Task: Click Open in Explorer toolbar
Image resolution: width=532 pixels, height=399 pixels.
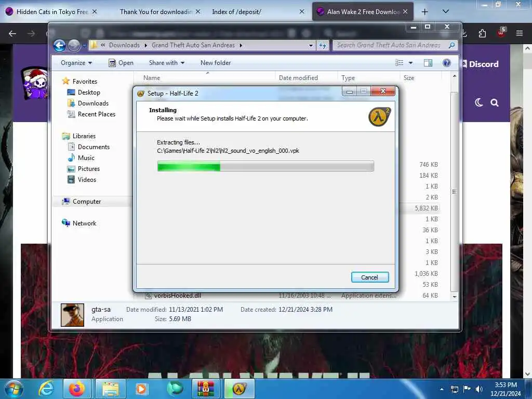Action: point(121,63)
